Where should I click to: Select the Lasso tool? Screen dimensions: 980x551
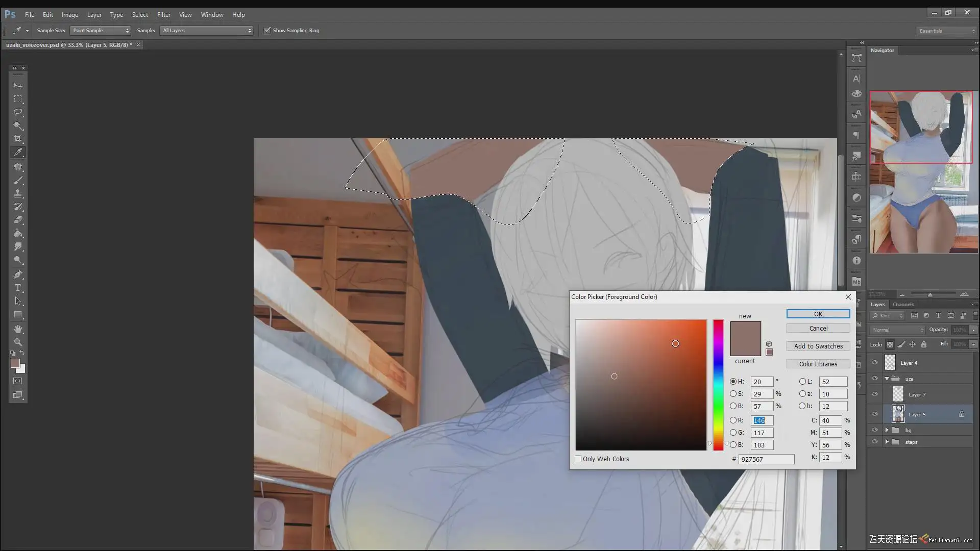click(x=18, y=112)
